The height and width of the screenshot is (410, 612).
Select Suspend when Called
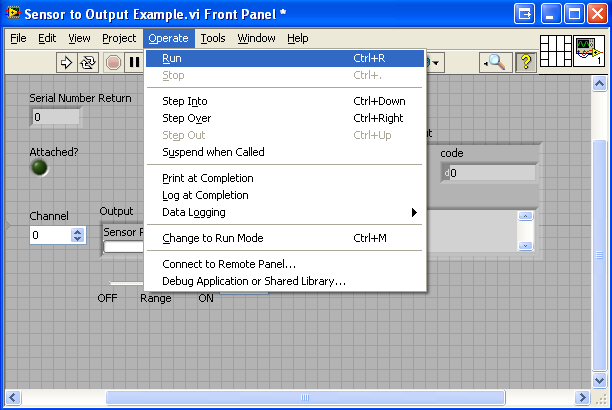[x=284, y=152]
